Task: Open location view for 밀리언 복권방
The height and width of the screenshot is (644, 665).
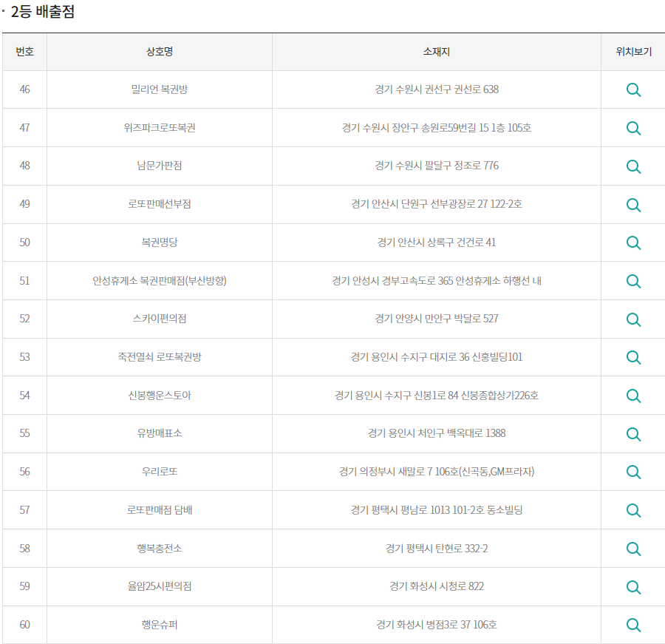Action: [x=633, y=90]
